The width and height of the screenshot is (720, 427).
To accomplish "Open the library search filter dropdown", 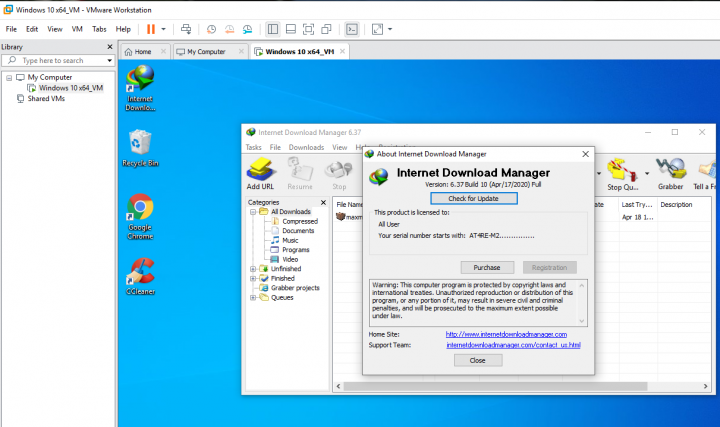I will coord(109,60).
